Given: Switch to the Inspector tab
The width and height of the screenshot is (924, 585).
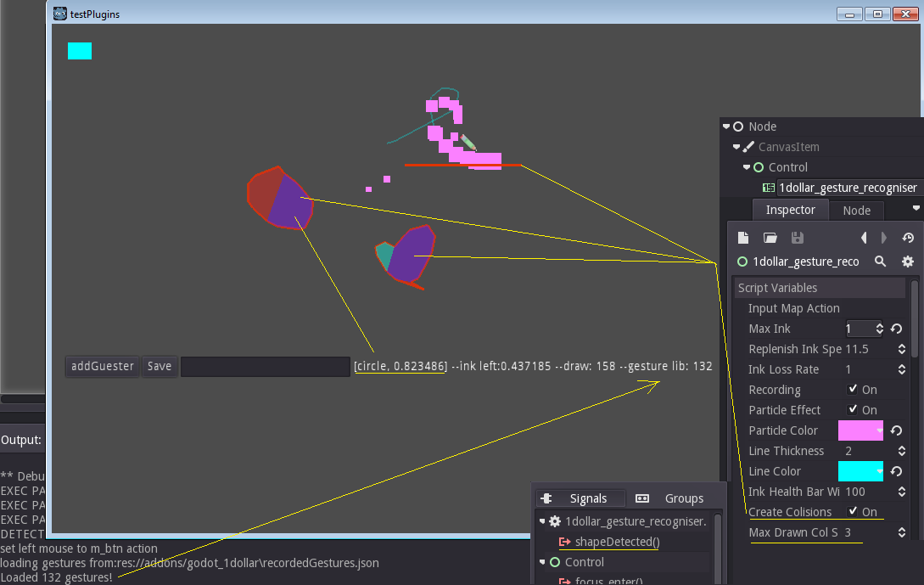Looking at the screenshot, I should pyautogui.click(x=790, y=210).
